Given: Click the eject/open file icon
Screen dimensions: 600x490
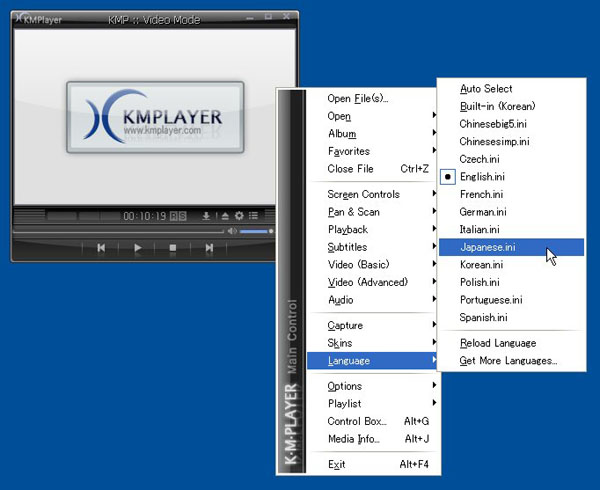Looking at the screenshot, I should point(225,216).
